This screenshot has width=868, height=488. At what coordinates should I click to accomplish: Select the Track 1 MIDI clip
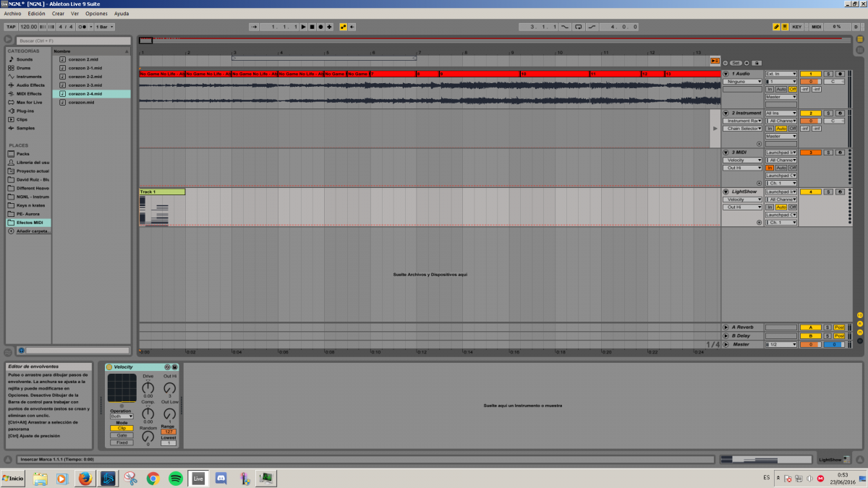pos(162,192)
